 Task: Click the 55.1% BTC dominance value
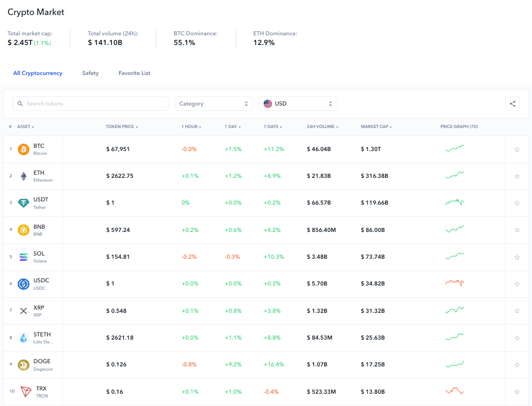point(184,43)
